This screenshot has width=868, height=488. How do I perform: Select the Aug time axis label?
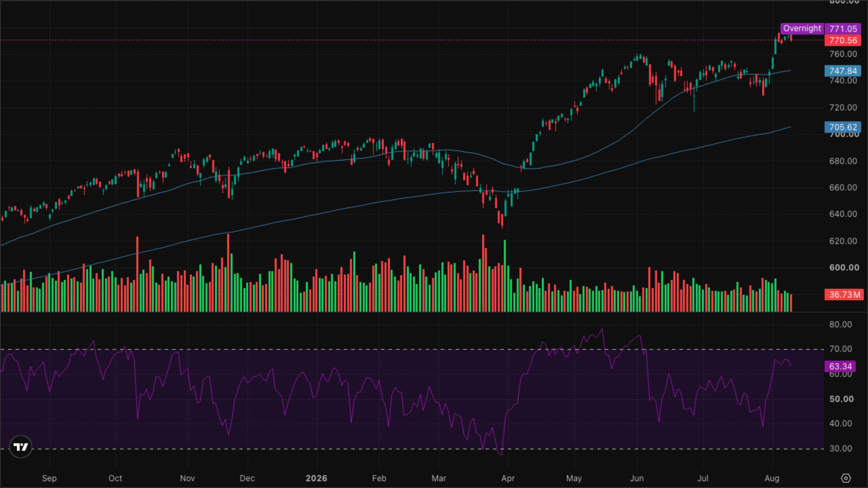[772, 479]
